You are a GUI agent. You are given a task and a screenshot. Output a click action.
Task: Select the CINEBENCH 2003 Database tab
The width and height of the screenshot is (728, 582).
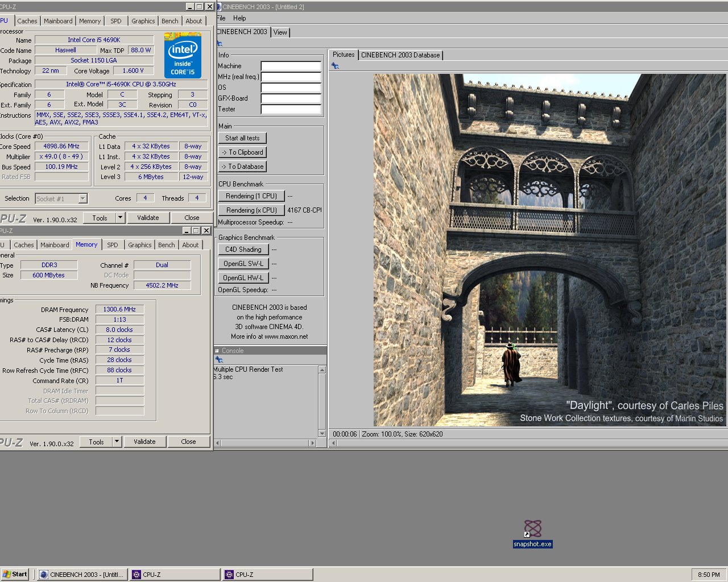400,55
